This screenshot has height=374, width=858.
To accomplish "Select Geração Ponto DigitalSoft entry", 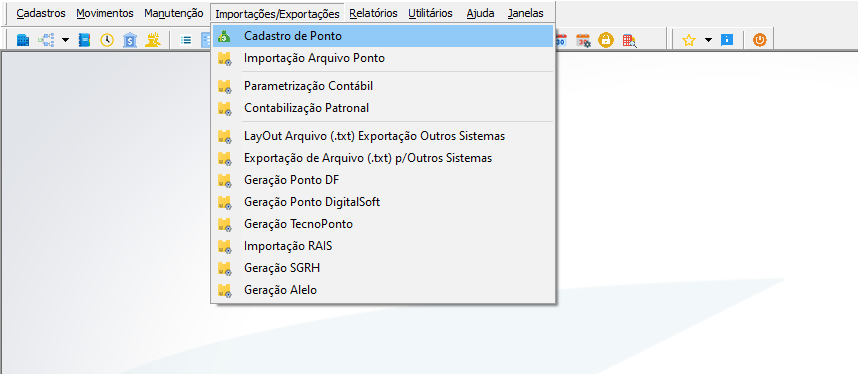I will point(383,202).
